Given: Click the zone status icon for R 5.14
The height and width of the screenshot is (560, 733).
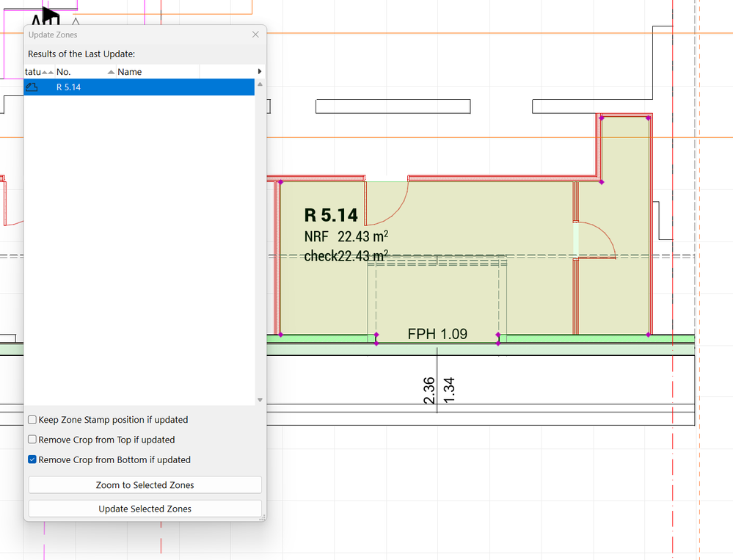Looking at the screenshot, I should [32, 87].
